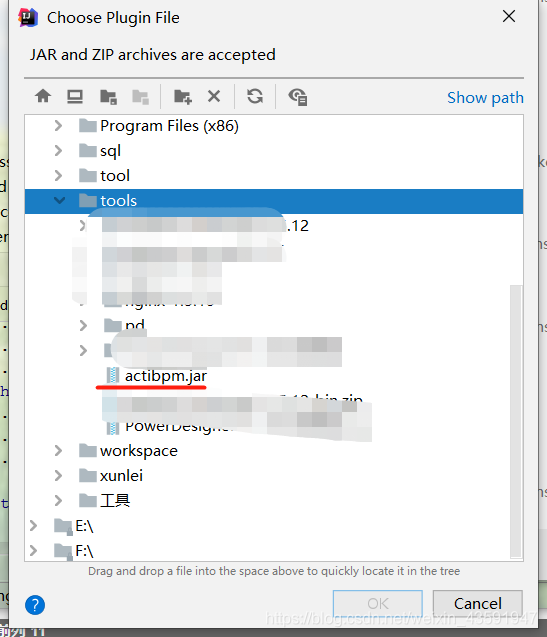Select the xunlei folder

(121, 475)
